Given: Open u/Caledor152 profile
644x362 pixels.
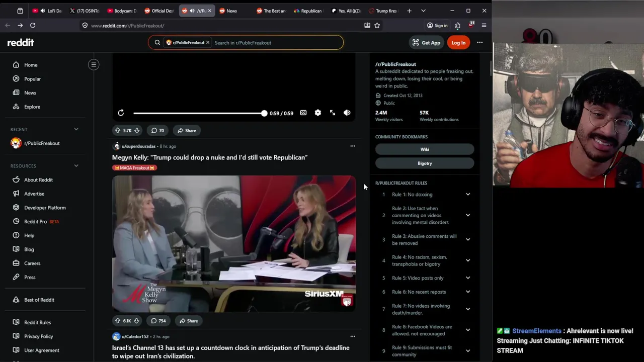Looking at the screenshot, I should tap(135, 336).
